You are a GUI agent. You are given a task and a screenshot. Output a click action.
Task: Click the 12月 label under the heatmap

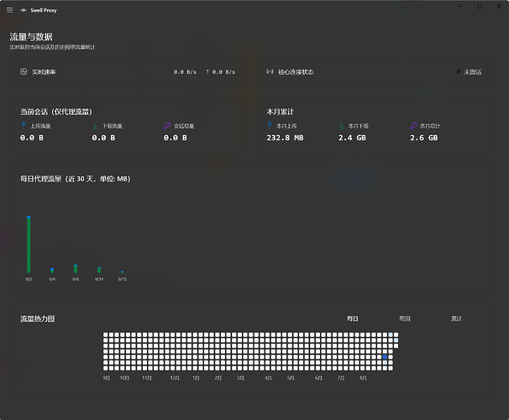coord(175,378)
